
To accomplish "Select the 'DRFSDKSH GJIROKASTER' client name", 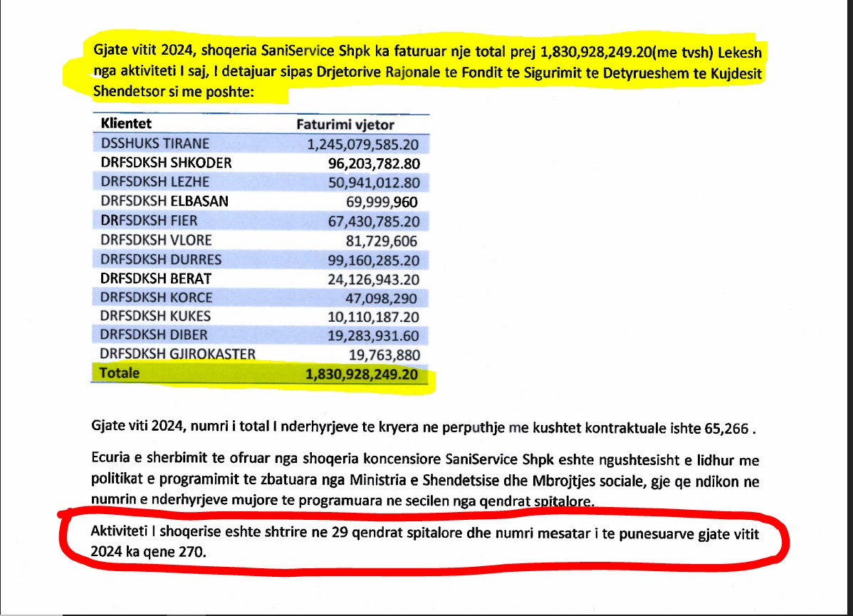I will tap(177, 354).
